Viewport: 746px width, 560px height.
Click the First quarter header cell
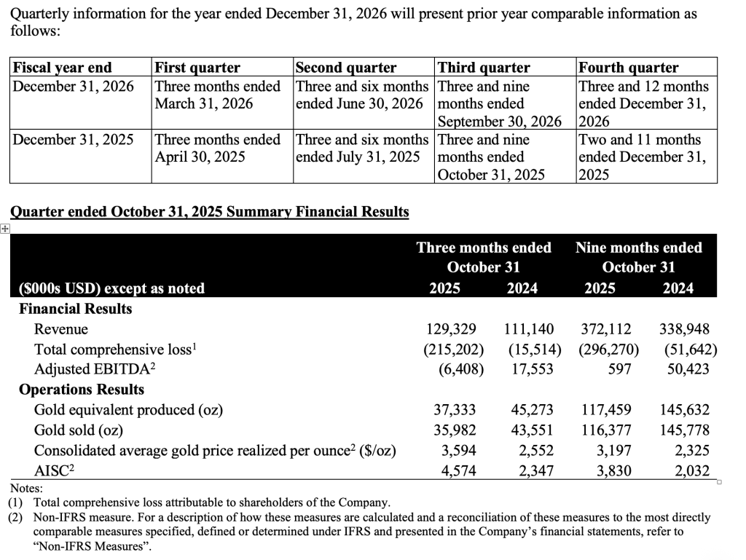[x=197, y=68]
